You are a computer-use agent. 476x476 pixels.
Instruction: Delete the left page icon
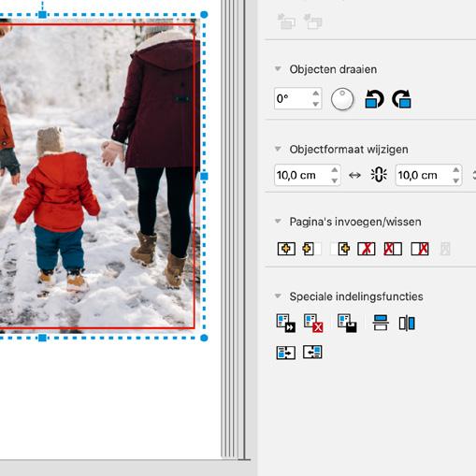tap(393, 249)
